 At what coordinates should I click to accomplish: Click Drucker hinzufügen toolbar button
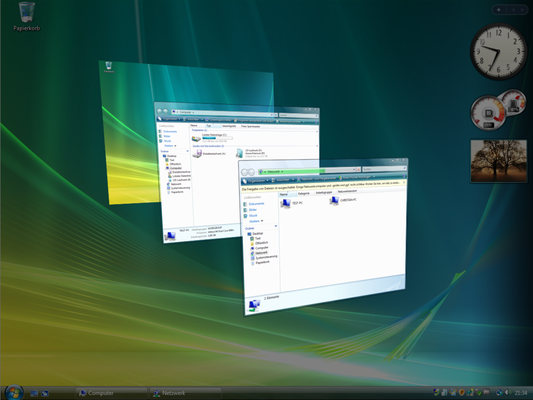tap(356, 177)
